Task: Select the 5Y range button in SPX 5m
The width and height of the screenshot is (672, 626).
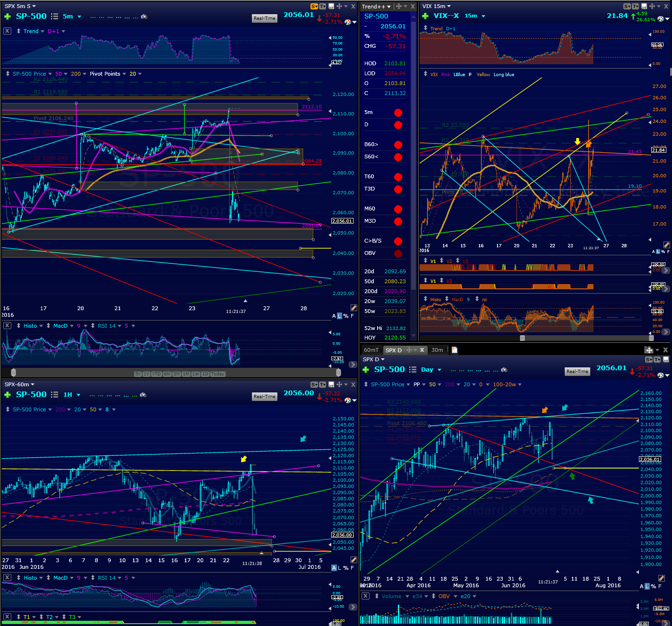Action: [138, 374]
